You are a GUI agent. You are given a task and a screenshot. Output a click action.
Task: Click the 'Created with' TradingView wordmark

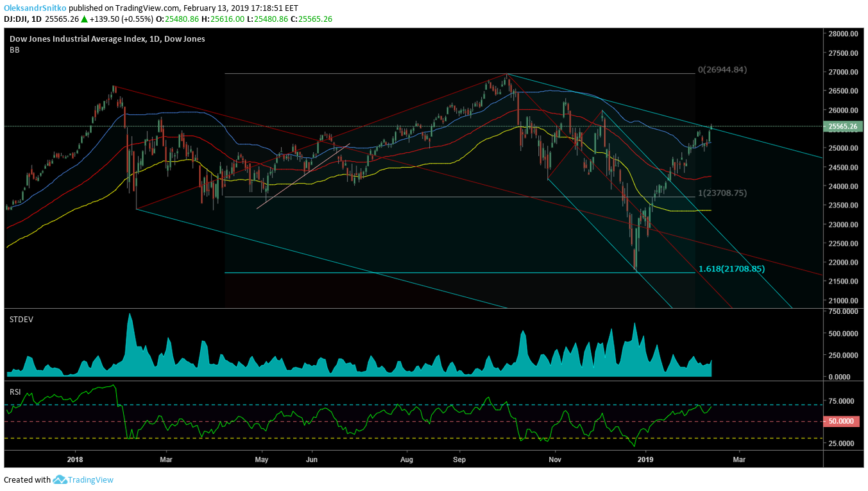(91, 479)
